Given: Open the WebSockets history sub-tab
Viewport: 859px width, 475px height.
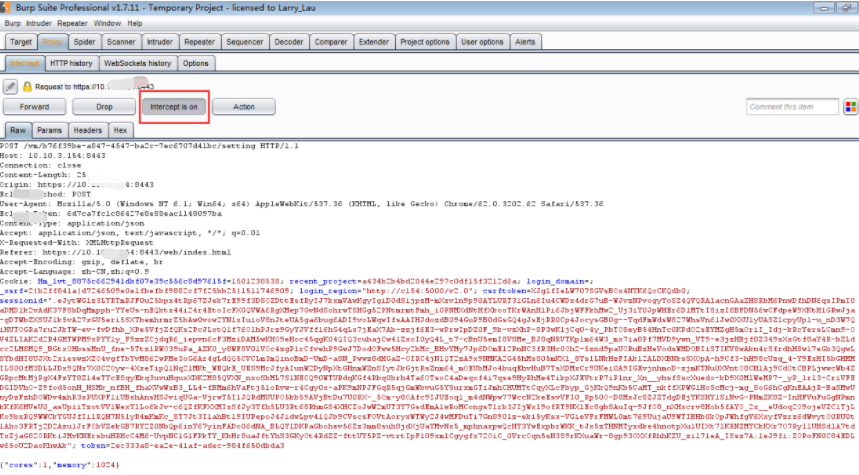Looking at the screenshot, I should click(x=138, y=64).
